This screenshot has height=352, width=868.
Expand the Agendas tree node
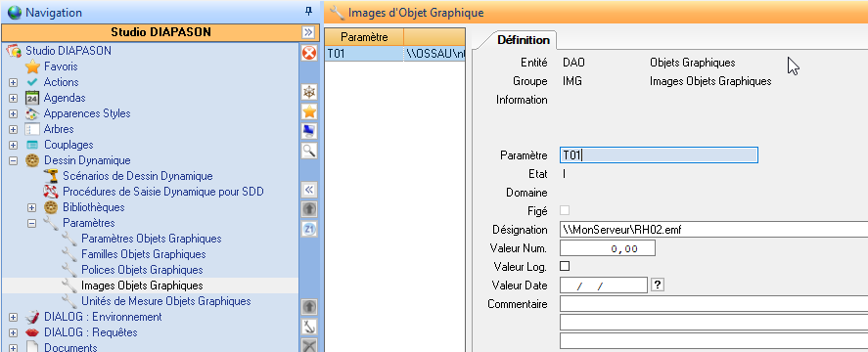coord(14,99)
